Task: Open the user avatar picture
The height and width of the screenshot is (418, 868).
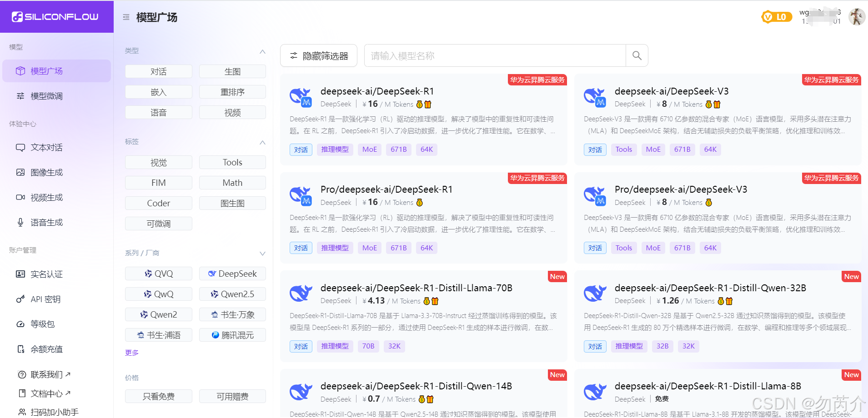Action: (857, 17)
